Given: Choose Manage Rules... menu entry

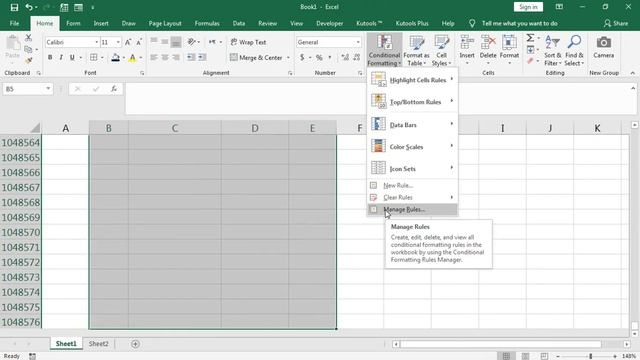Looking at the screenshot, I should 412,209.
